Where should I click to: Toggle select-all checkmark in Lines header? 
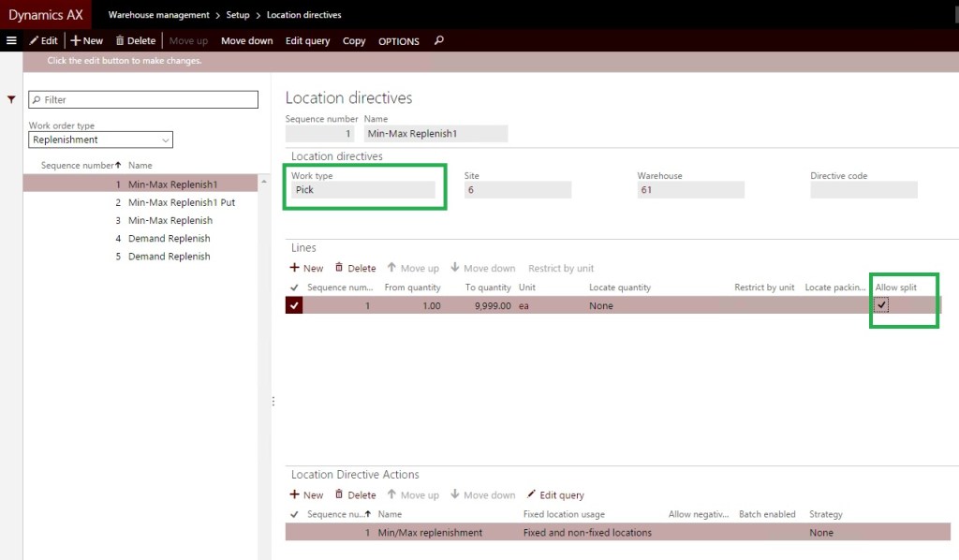click(295, 287)
